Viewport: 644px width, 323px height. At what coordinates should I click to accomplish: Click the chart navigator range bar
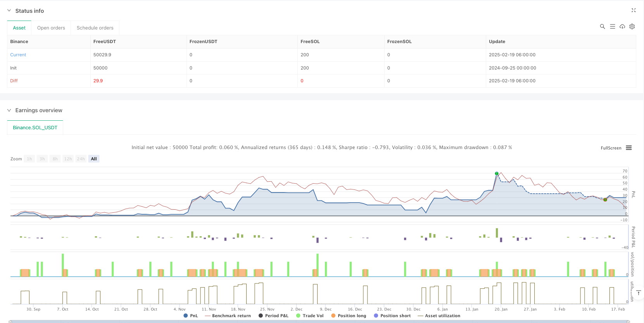[319, 321]
